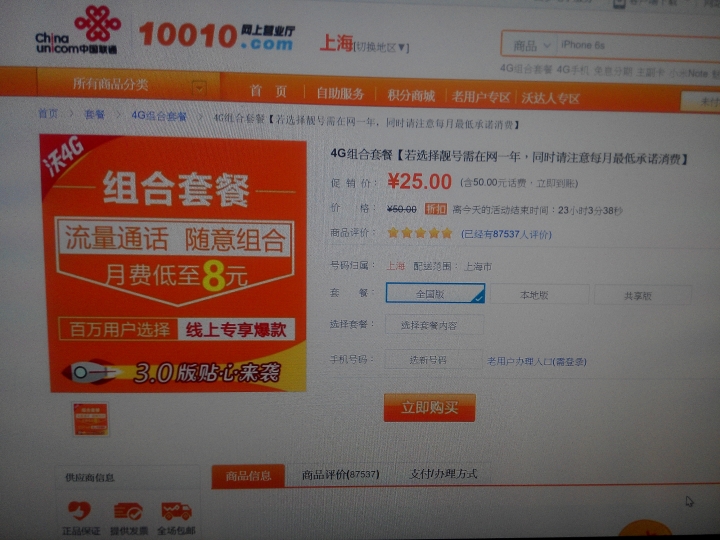Open the 老用户办理入口 link
Screen dimensions: 720x540
536,362
